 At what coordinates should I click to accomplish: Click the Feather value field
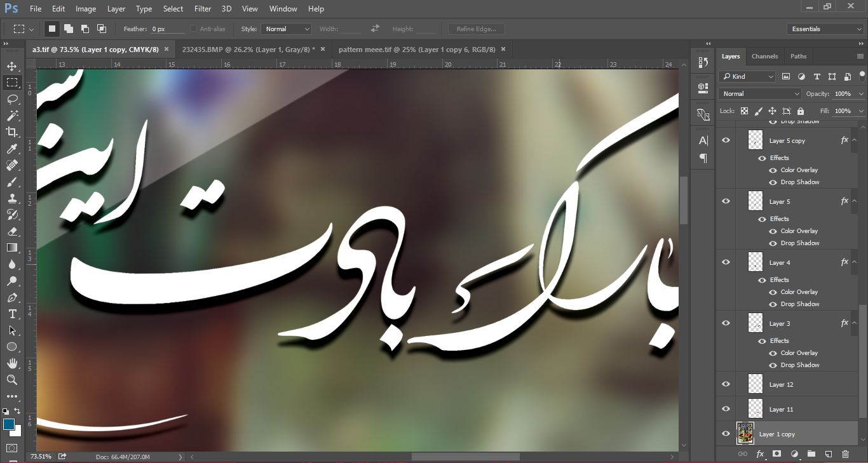(168, 29)
